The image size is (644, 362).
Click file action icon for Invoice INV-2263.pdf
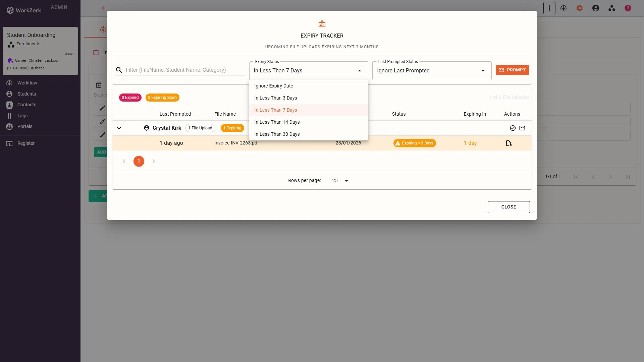point(508,143)
